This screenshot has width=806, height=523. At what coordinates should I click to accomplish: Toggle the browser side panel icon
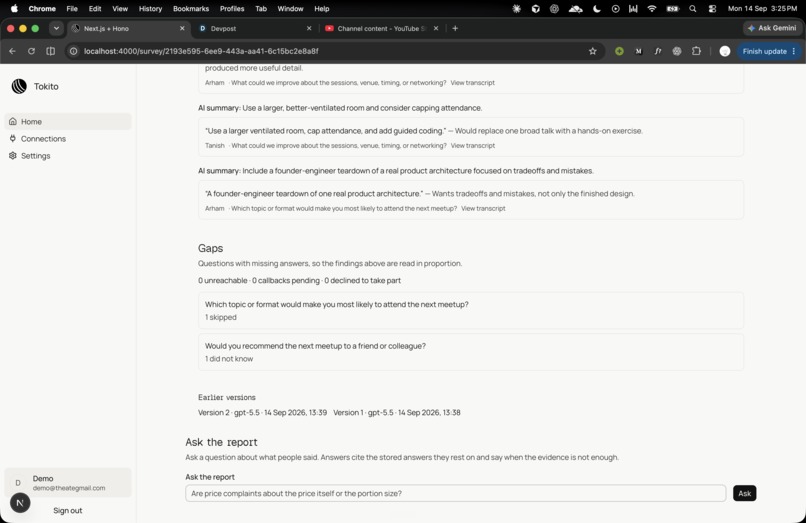coord(50,51)
